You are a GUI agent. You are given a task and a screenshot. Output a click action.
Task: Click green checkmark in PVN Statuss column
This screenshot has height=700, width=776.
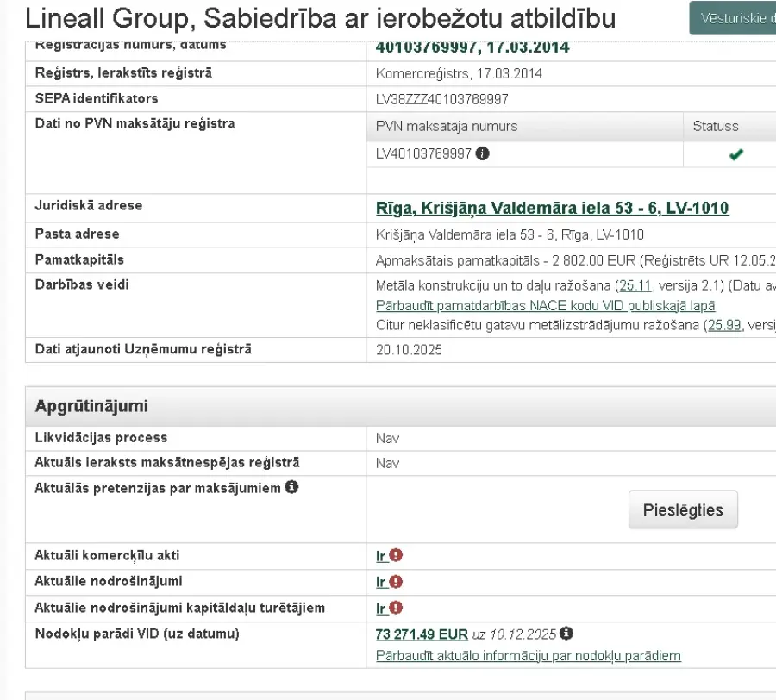tap(735, 154)
